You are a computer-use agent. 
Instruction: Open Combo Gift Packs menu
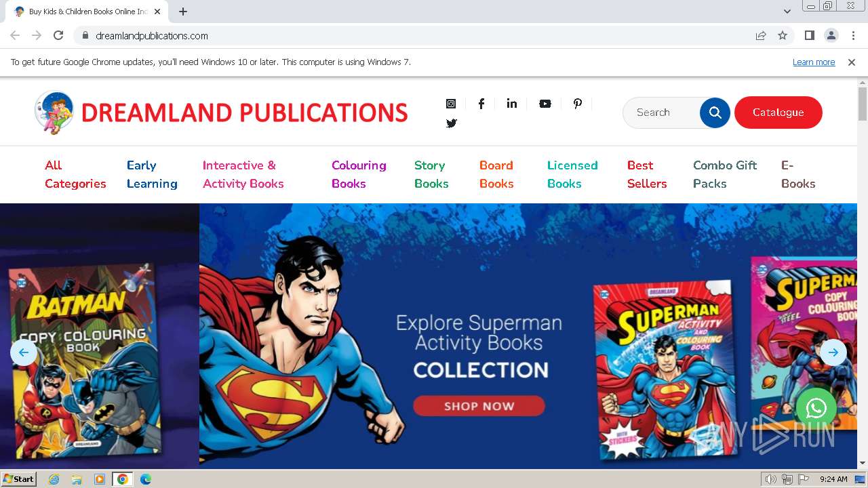(x=725, y=174)
